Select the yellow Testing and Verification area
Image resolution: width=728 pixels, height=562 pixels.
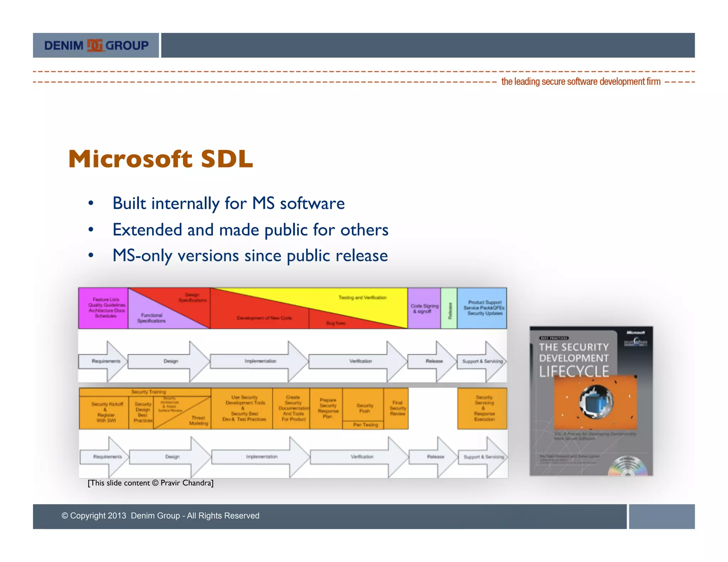pyautogui.click(x=363, y=298)
